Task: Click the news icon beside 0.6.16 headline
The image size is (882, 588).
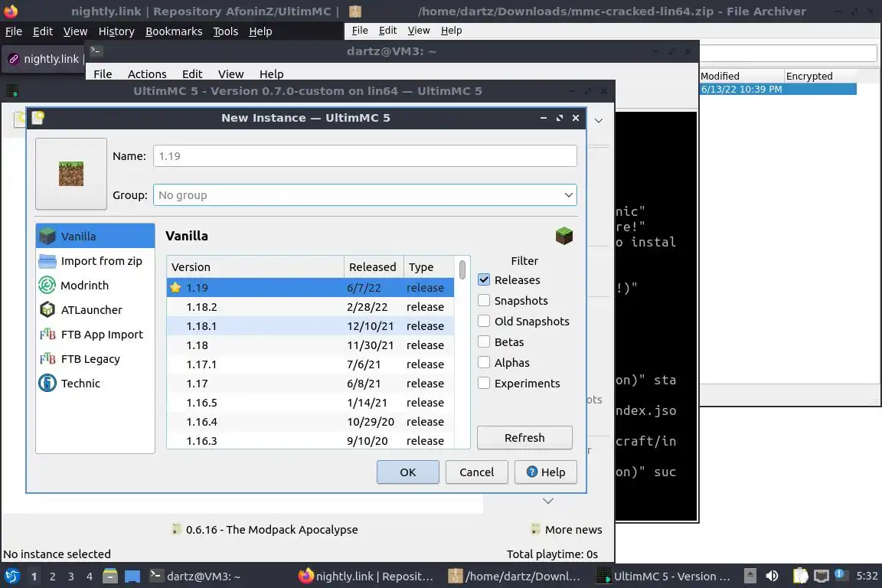Action: click(176, 530)
